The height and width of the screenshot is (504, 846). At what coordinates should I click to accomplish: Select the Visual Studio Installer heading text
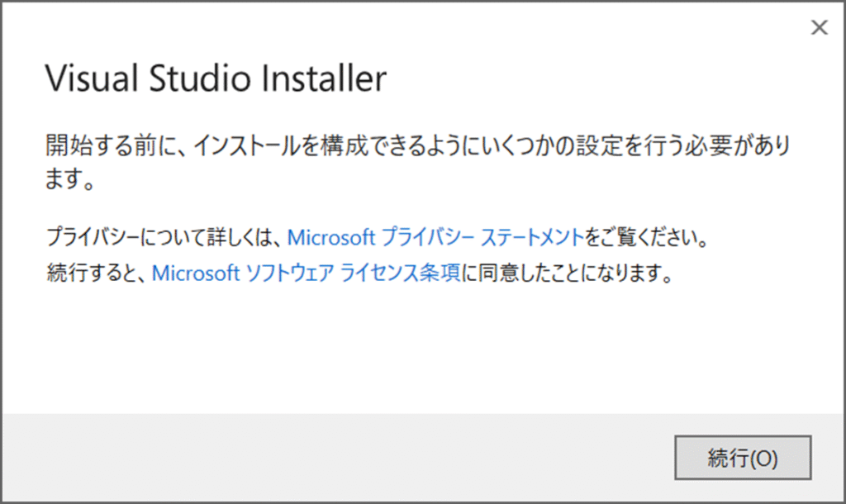coord(216,78)
